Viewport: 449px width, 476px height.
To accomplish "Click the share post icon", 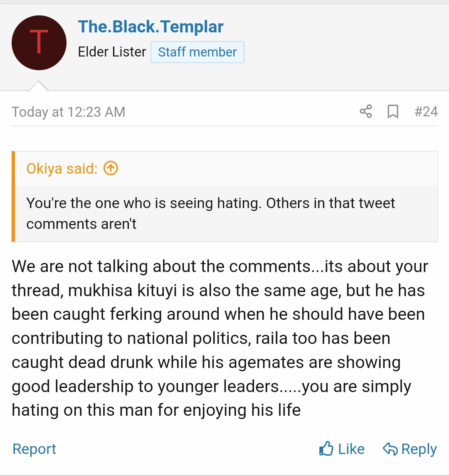I will click(x=366, y=111).
